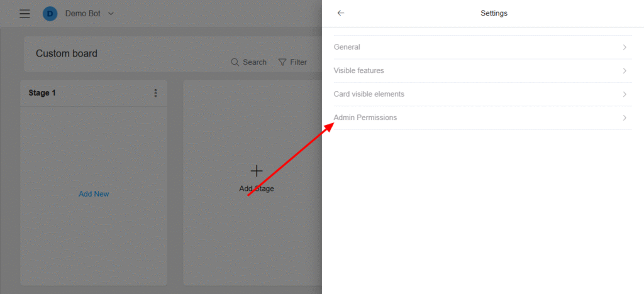Open Stage 1 three-dot options menu
The width and height of the screenshot is (644, 294).
[156, 93]
